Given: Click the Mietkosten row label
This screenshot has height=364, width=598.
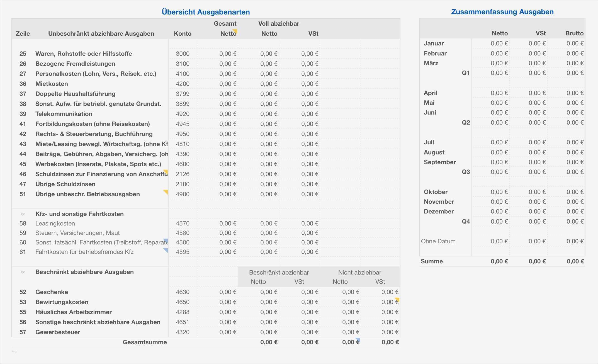Looking at the screenshot, I should pos(52,84).
